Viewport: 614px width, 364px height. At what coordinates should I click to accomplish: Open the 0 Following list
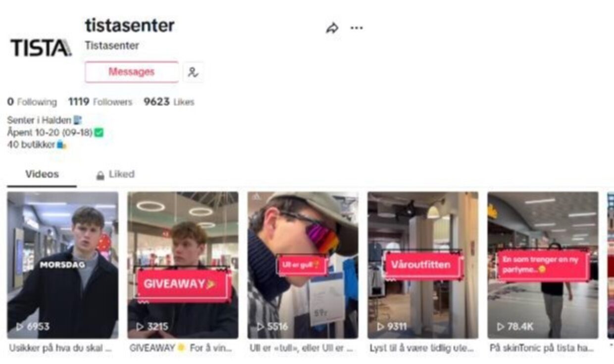tap(32, 102)
